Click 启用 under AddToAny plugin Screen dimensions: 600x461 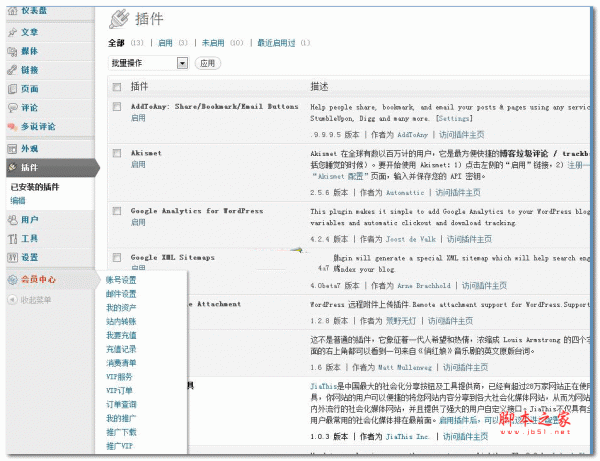click(x=138, y=118)
